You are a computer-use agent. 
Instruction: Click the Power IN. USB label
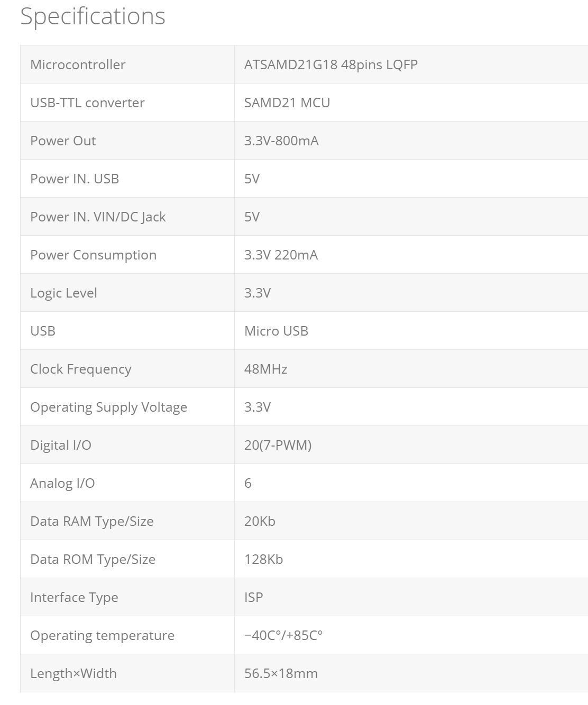click(75, 179)
